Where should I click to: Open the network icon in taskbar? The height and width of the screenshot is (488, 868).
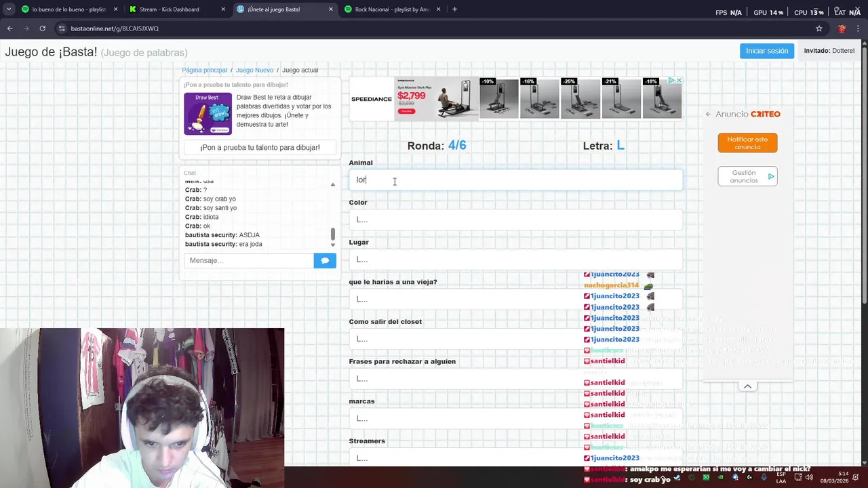click(x=798, y=477)
